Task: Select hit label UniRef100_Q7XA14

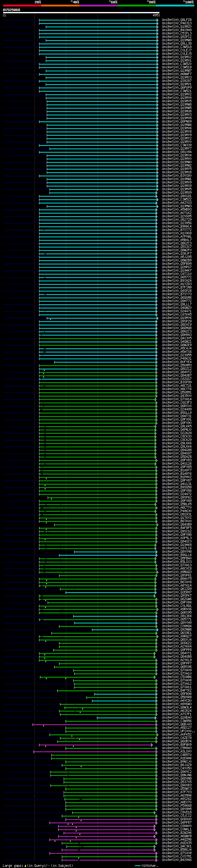Action: 176,399
